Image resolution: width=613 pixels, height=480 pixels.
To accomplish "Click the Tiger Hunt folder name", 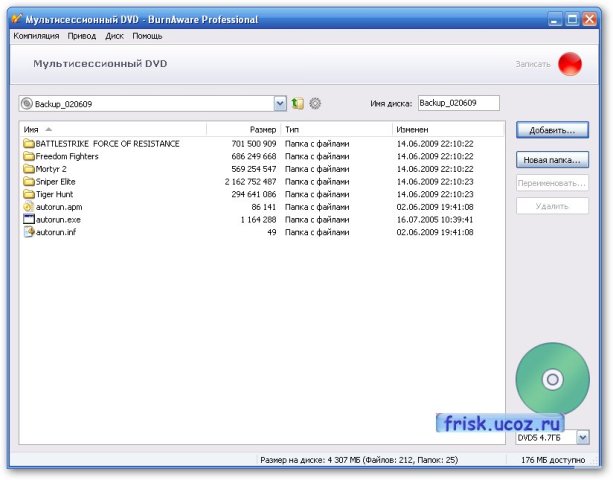I will click(x=54, y=194).
